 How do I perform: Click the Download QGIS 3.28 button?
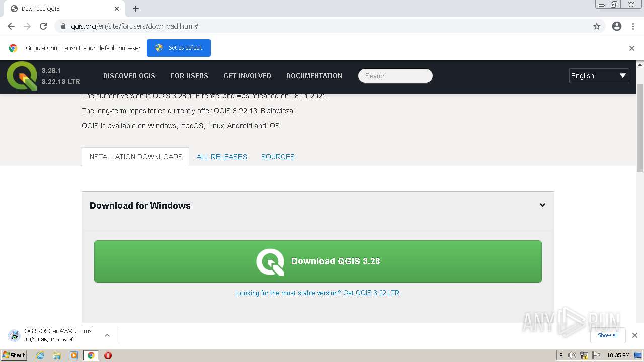coord(318,261)
